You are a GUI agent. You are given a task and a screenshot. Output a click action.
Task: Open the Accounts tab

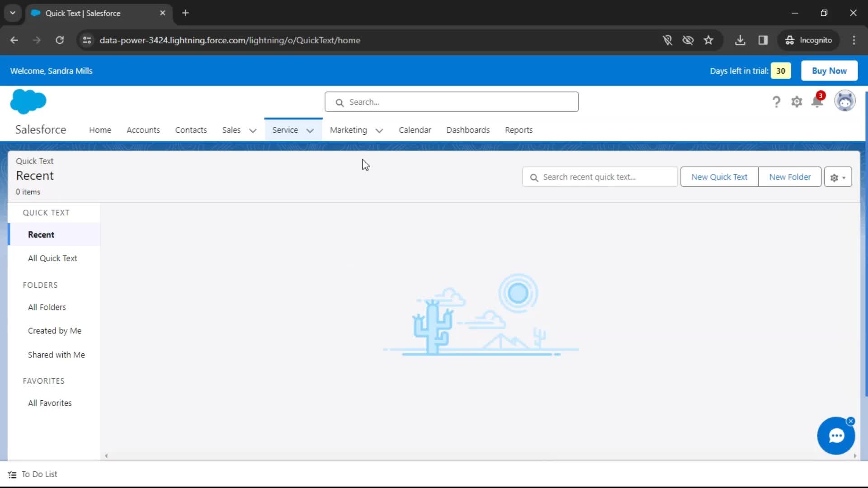click(143, 130)
